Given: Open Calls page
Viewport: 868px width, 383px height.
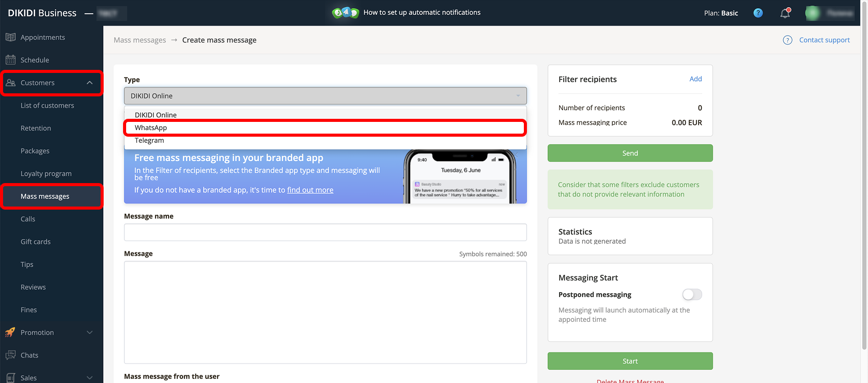Looking at the screenshot, I should point(28,219).
